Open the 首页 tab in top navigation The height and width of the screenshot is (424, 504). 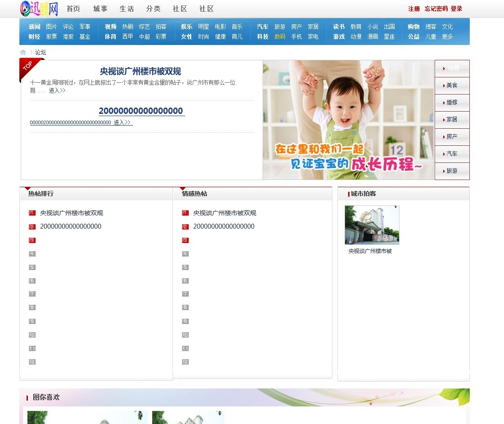pyautogui.click(x=73, y=9)
